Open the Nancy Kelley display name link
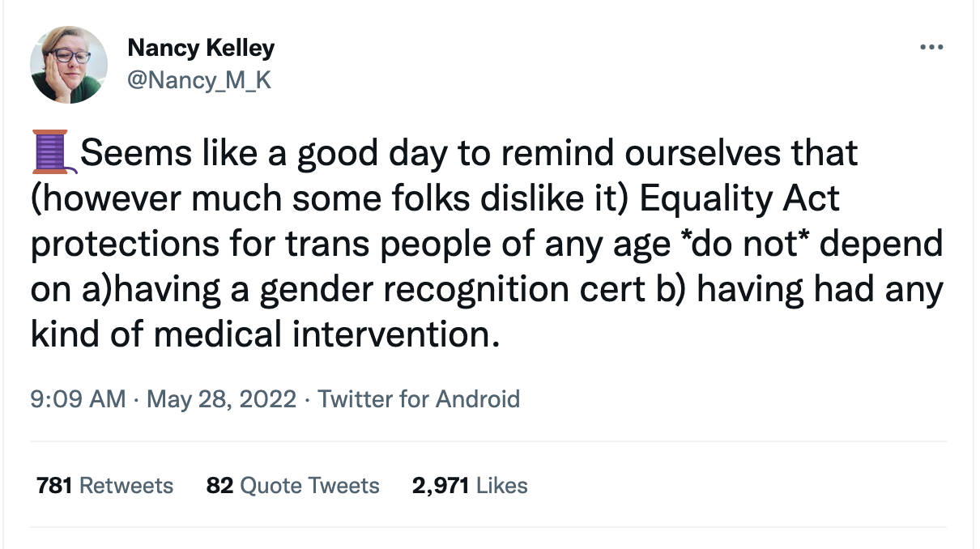 [x=201, y=48]
